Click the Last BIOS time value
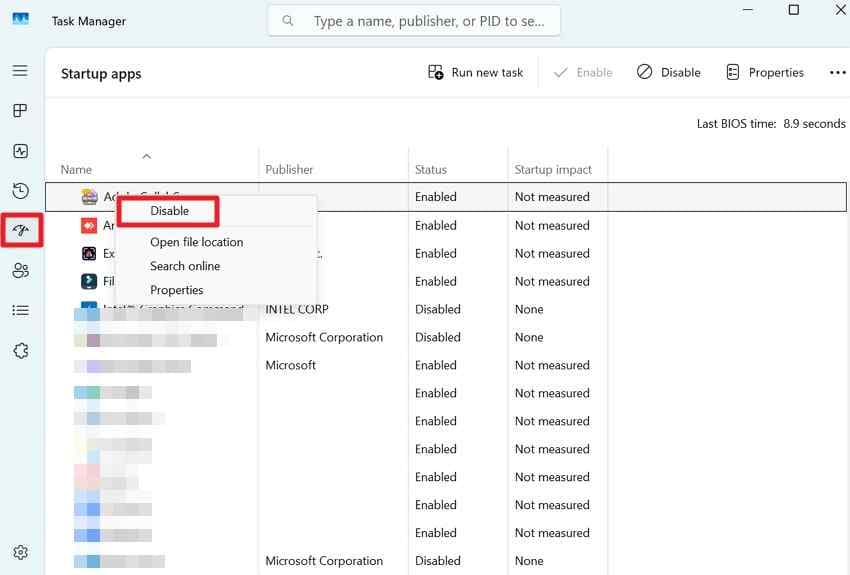Screen dimensions: 850x575 coord(814,124)
